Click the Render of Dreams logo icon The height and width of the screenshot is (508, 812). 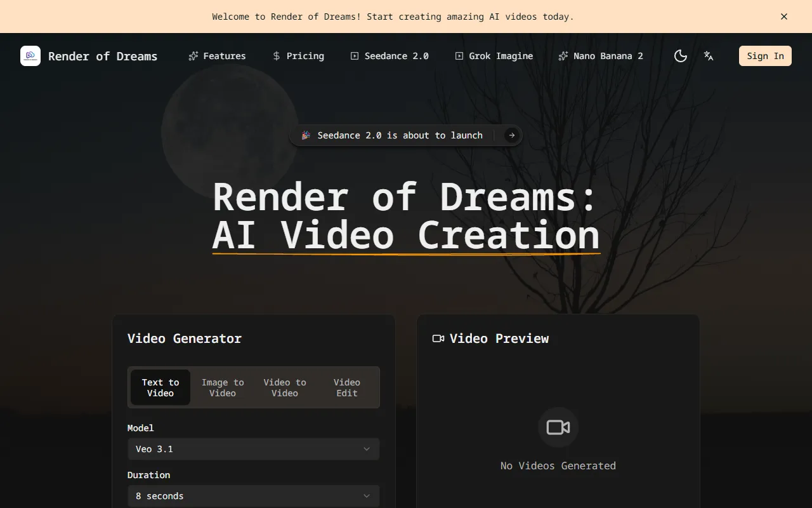coord(30,56)
